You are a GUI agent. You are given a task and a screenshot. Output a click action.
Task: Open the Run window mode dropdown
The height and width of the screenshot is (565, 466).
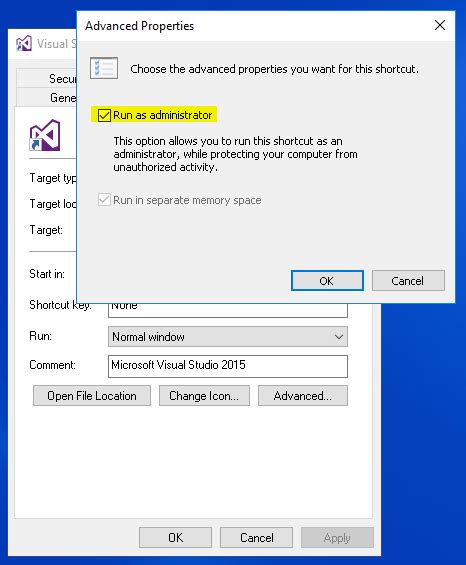pos(228,337)
